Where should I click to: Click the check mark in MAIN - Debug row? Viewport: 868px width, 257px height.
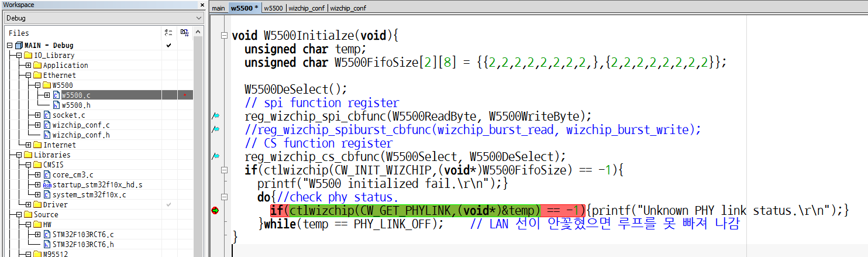coord(168,45)
